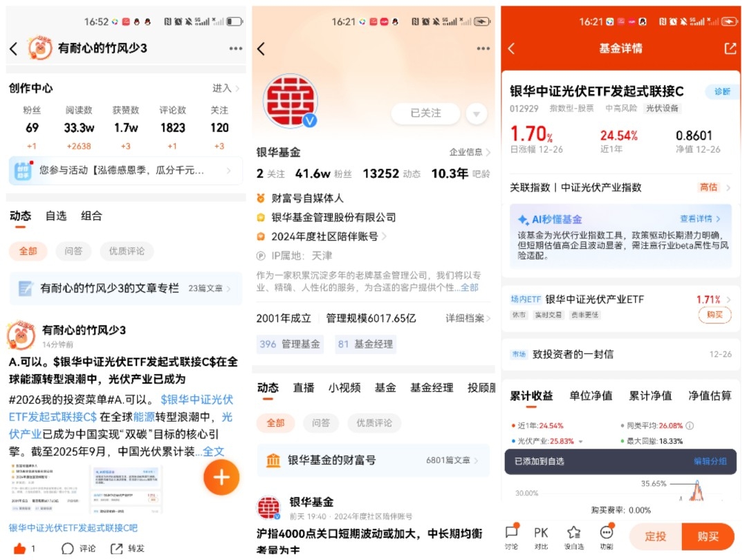Open 企业信息 for 银华基金

pos(469,152)
